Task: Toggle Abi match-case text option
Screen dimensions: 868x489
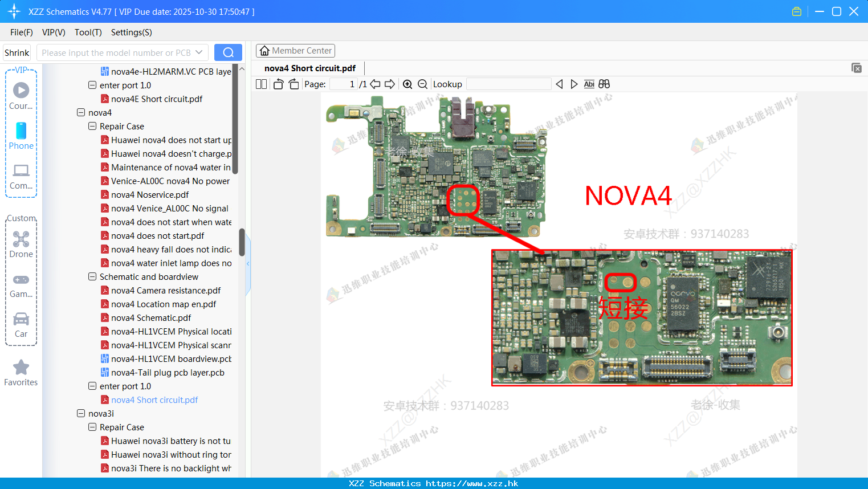Action: coord(589,84)
